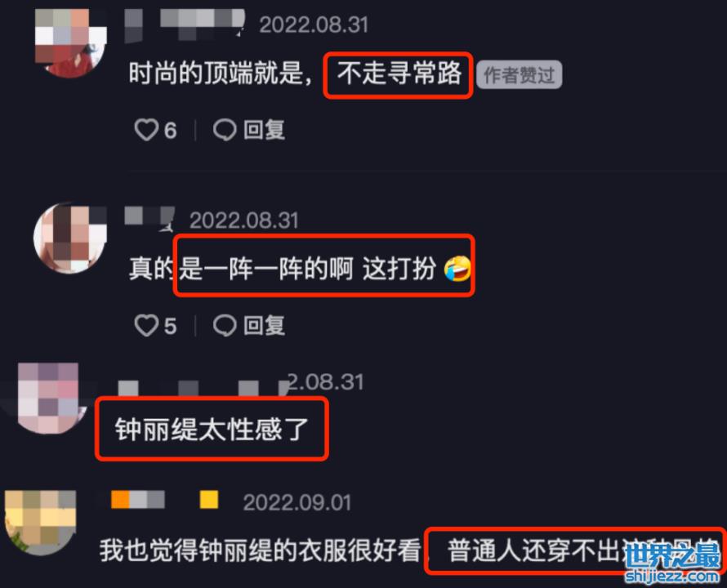727x588 pixels.
Task: Open the fourth commenter's avatar
Action: (41, 523)
